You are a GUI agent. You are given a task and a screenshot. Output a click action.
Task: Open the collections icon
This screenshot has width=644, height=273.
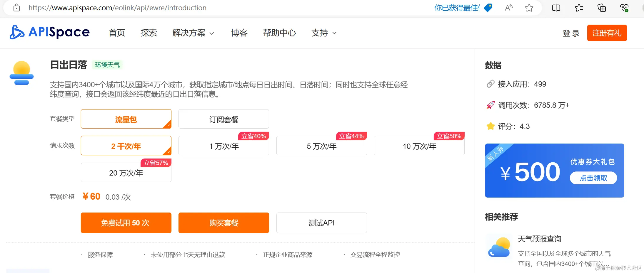pos(602,8)
